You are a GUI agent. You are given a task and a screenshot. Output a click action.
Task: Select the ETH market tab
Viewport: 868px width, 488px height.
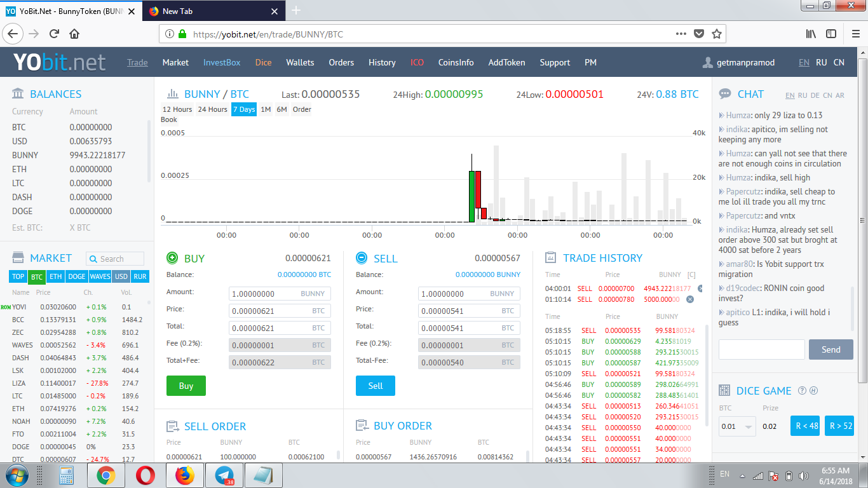56,276
